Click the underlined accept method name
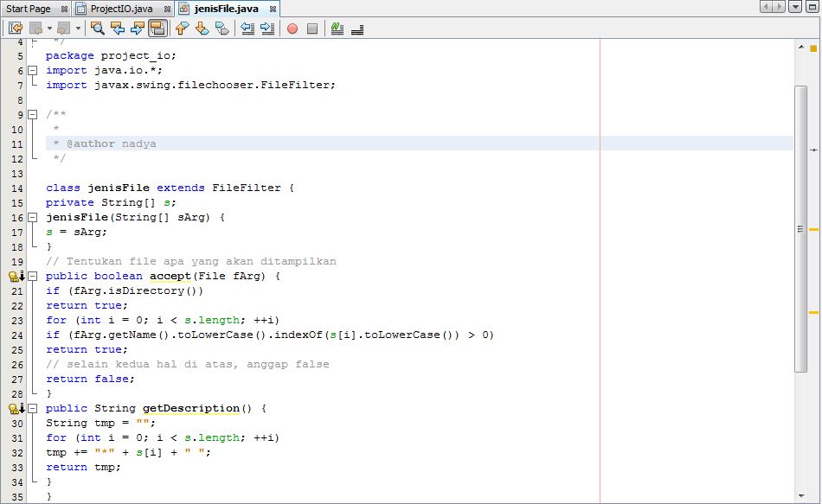Viewport: 822px width, 504px height. pos(170,276)
